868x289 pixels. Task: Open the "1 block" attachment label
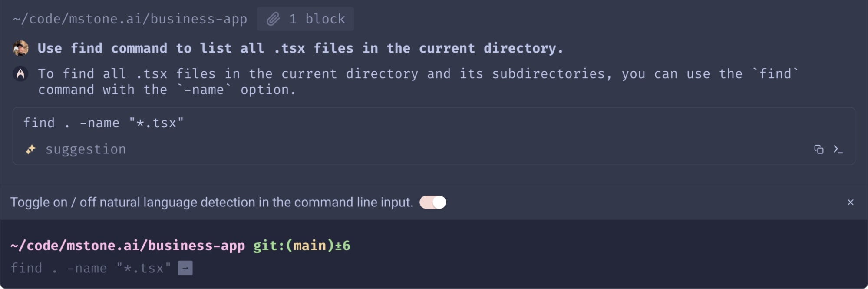click(317, 19)
